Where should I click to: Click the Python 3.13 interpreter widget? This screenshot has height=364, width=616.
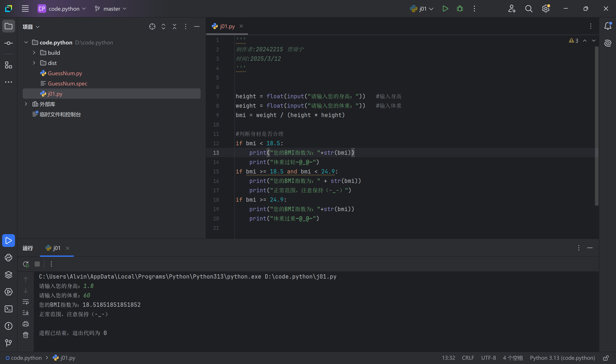click(x=562, y=358)
